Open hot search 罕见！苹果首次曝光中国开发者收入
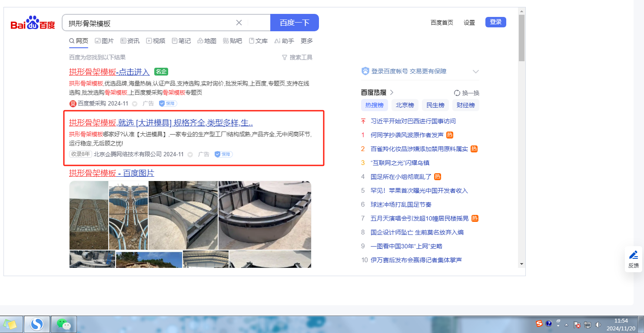Viewport: 644px width, 333px height. (x=419, y=191)
